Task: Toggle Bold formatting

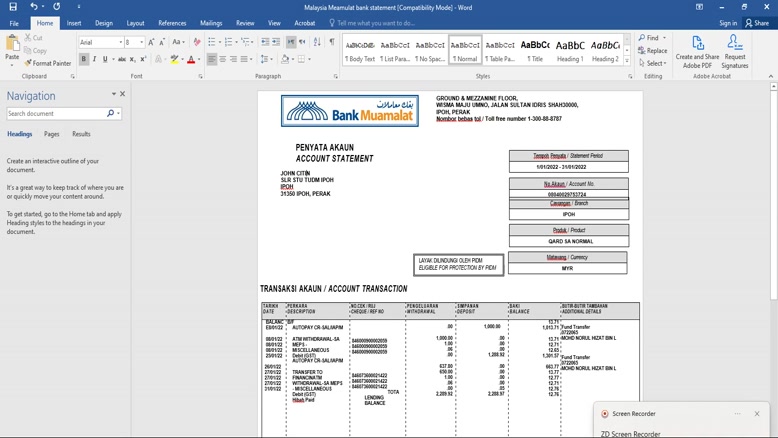Action: click(x=84, y=60)
